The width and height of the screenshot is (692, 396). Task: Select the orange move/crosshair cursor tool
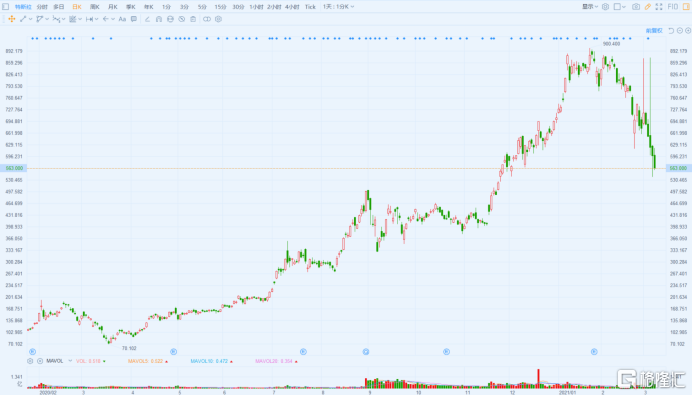(x=11, y=19)
